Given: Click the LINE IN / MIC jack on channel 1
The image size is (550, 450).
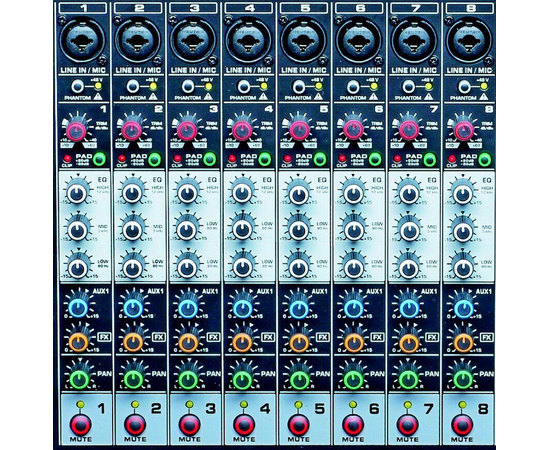Looking at the screenshot, I should click(x=82, y=41).
